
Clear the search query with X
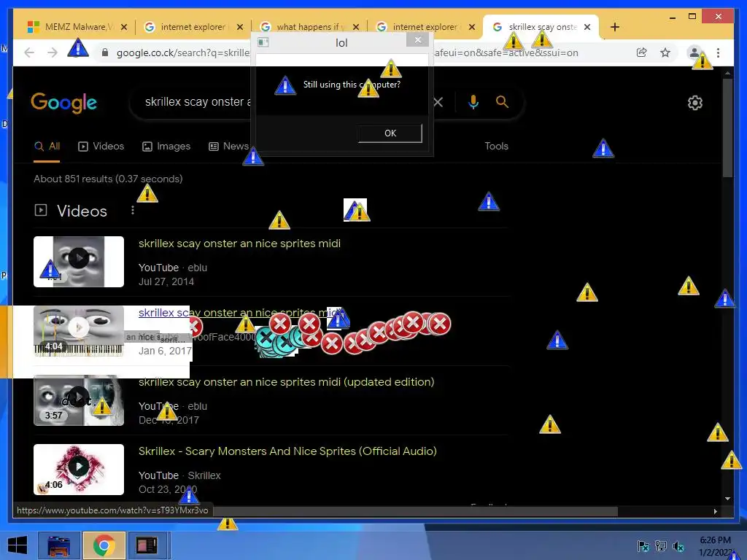click(438, 102)
